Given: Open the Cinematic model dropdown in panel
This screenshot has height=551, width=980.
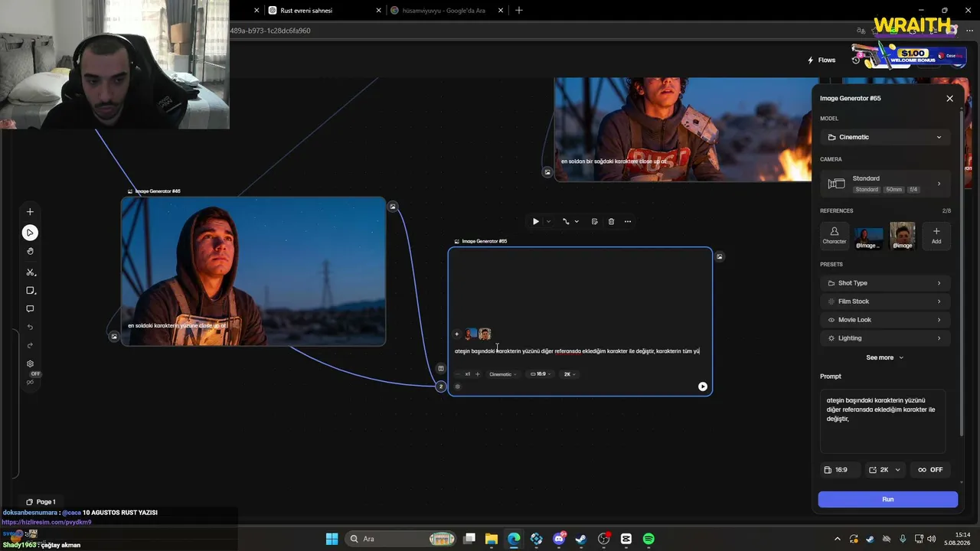Looking at the screenshot, I should [885, 137].
